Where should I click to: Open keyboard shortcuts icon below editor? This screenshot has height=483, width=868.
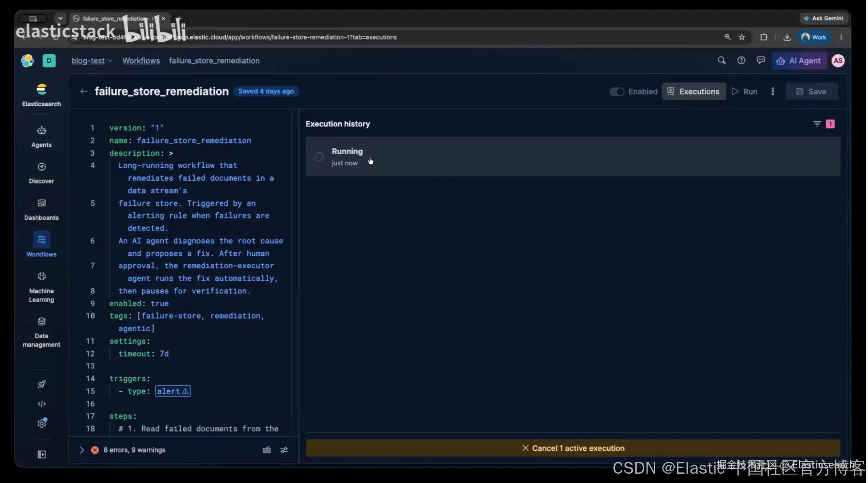(267, 450)
